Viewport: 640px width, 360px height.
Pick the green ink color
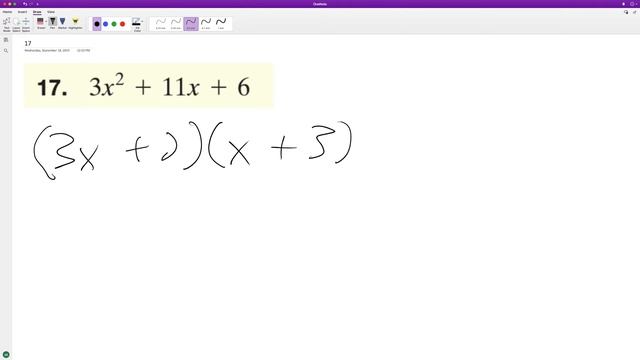pyautogui.click(x=114, y=24)
